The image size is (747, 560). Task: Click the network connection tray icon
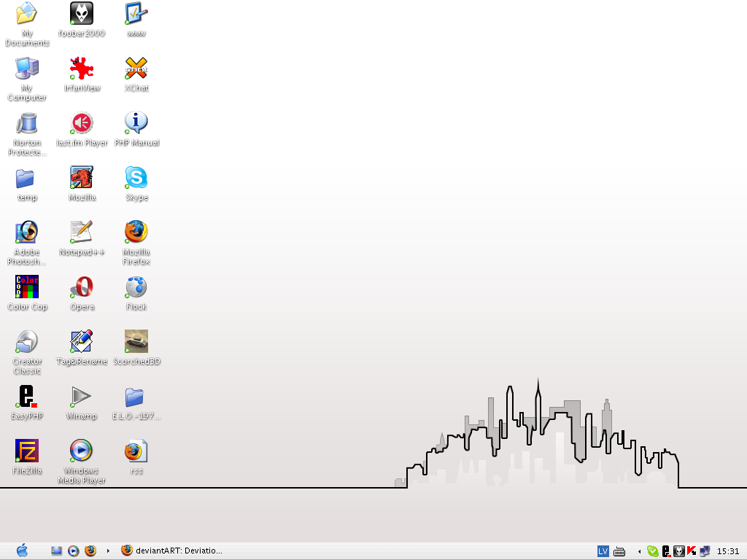coord(705,551)
